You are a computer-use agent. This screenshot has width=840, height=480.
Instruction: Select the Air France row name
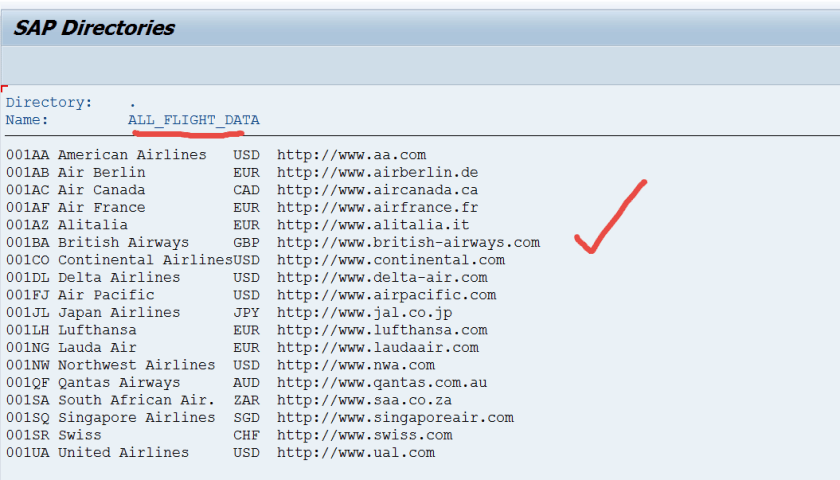click(102, 207)
